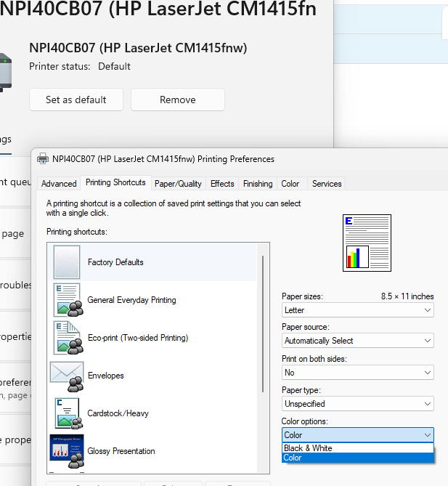
Task: Click the Remove printer button
Action: pos(178,100)
